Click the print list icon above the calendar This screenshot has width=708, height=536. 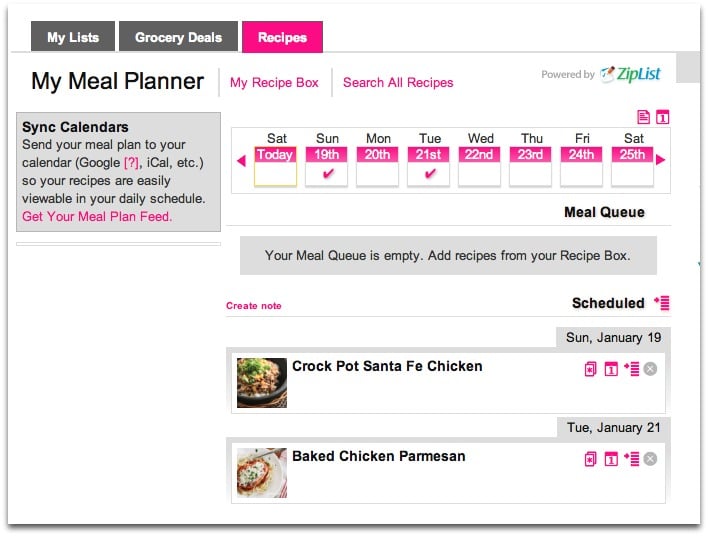pos(643,117)
